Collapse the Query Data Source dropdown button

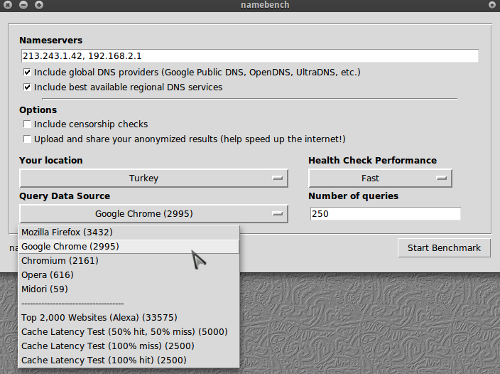(154, 214)
